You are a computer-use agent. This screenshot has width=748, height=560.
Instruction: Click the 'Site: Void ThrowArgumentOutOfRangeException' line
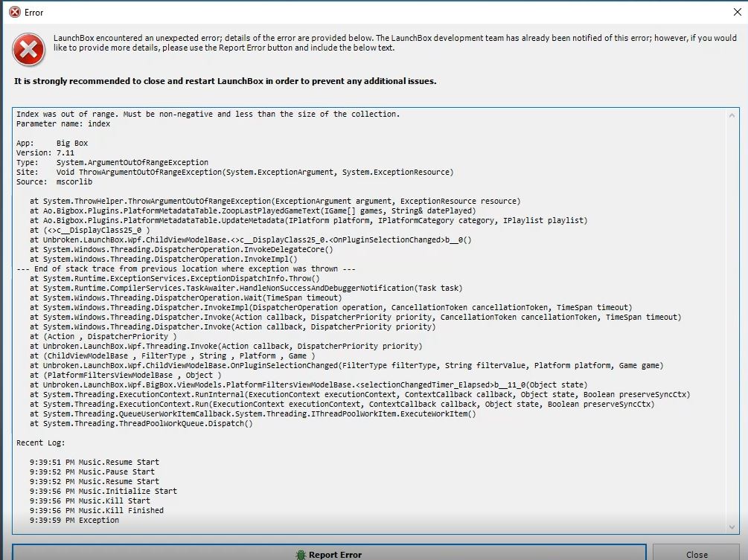pyautogui.click(x=234, y=172)
